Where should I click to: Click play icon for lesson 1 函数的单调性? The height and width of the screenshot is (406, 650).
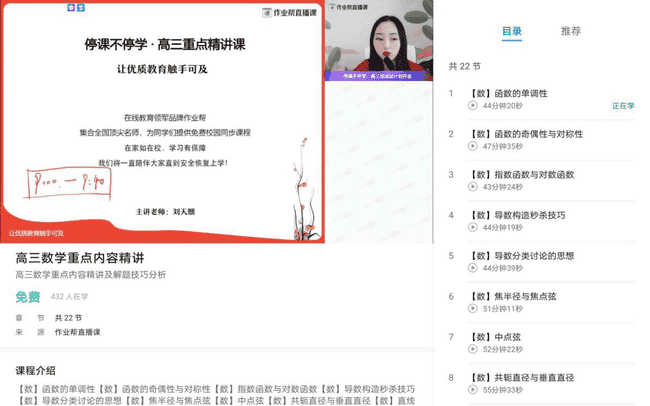pyautogui.click(x=473, y=106)
